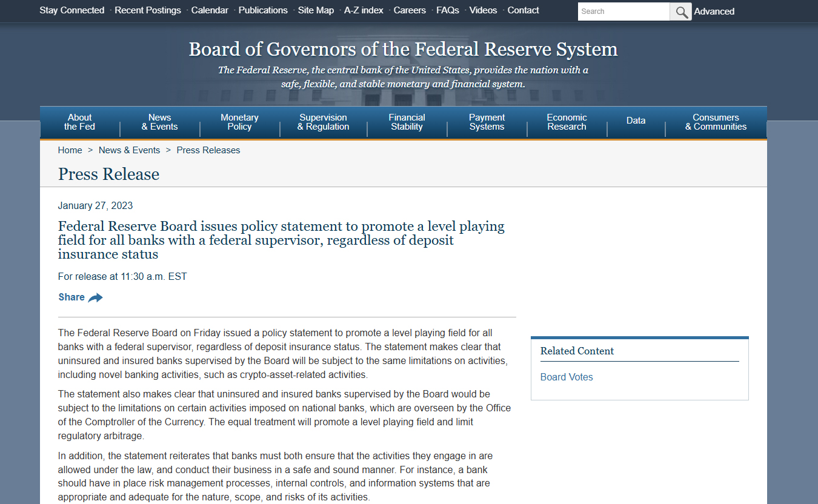Select Supervision & Regulation nav item
This screenshot has height=504, width=818.
(323, 122)
